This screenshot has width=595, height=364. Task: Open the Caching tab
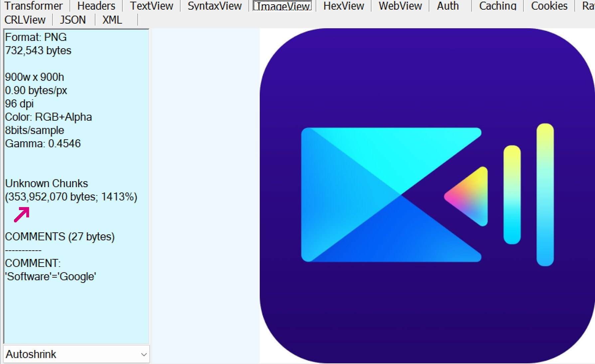(498, 6)
